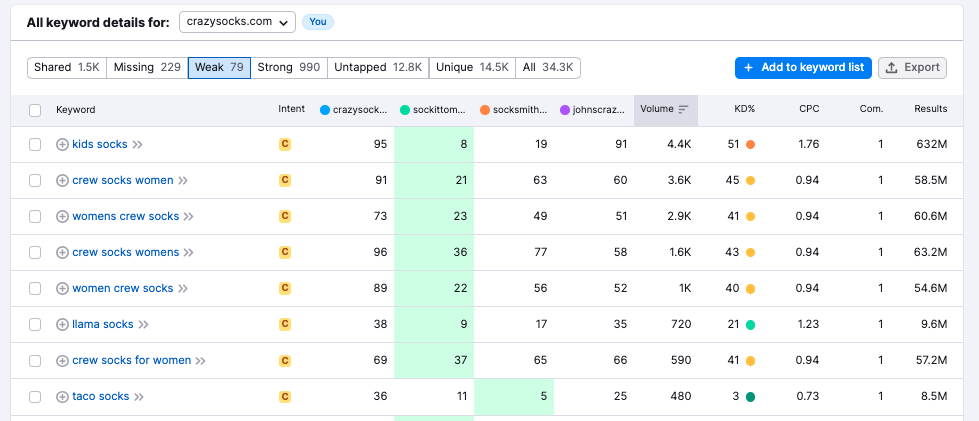Click the intent C badge for women crew socks
979x421 pixels.
click(285, 289)
